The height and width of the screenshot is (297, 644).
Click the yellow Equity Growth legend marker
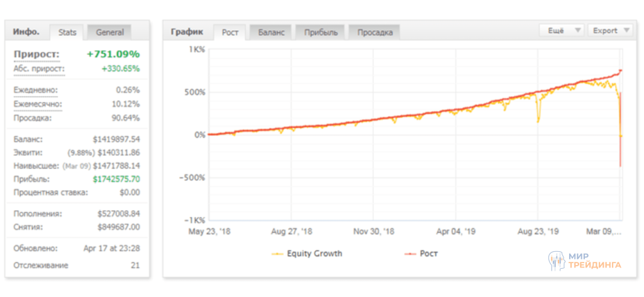coord(277,254)
